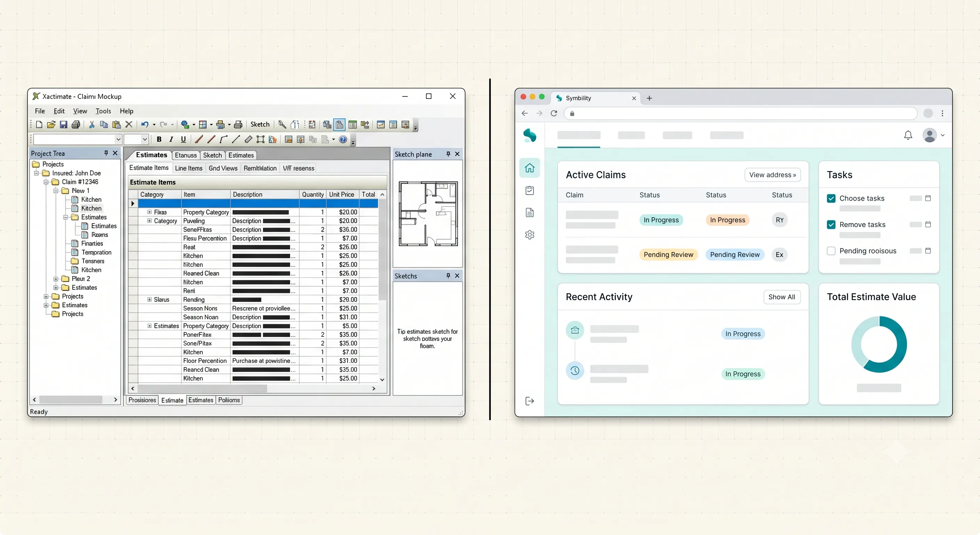Open the Tools menu
The width and height of the screenshot is (980, 535).
tap(103, 111)
